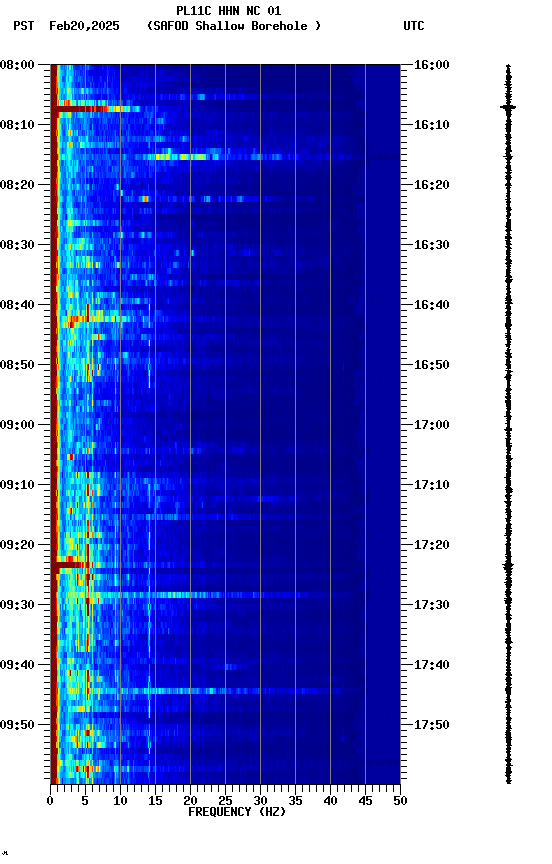The height and width of the screenshot is (864, 552).
Task: Click the 16:00 UTC time label
Action: point(432,65)
